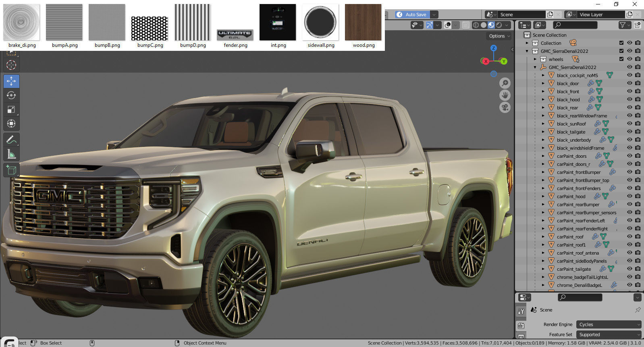Select the Move tool in the toolbar
This screenshot has height=347, width=644.
tap(11, 81)
